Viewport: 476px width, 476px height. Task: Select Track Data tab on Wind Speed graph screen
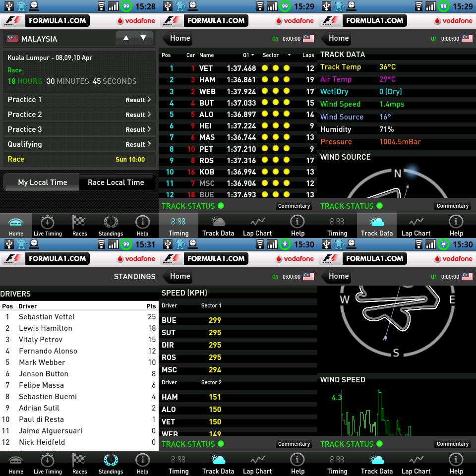point(377,464)
